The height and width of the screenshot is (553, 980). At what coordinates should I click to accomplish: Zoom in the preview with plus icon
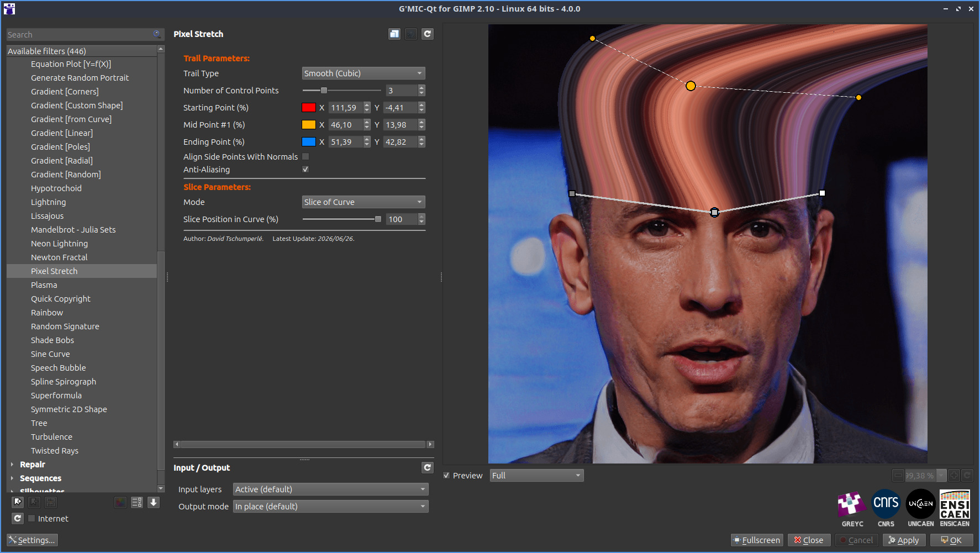tap(954, 476)
